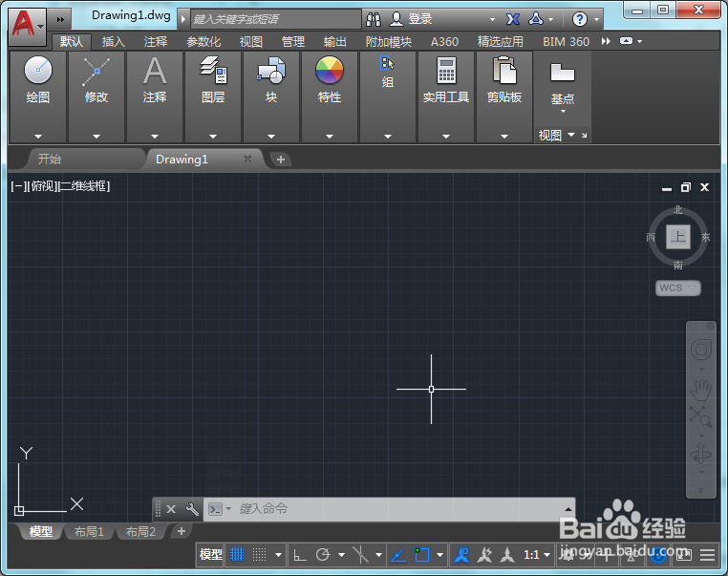Click the 登录 (Sign in) button
Image resolution: width=728 pixels, height=576 pixels.
pyautogui.click(x=411, y=19)
